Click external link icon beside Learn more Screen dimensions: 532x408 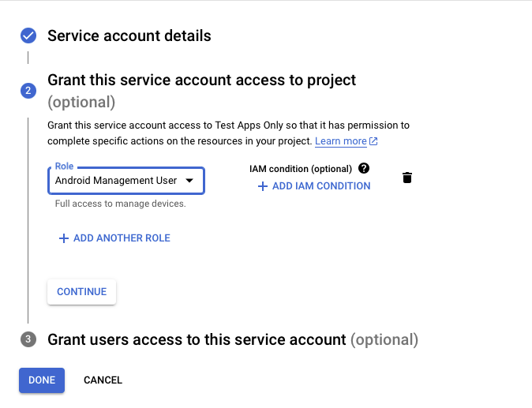pyautogui.click(x=373, y=141)
